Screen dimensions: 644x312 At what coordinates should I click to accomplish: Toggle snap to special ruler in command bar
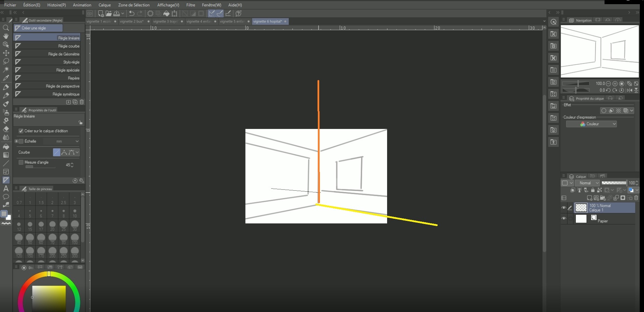pyautogui.click(x=220, y=14)
